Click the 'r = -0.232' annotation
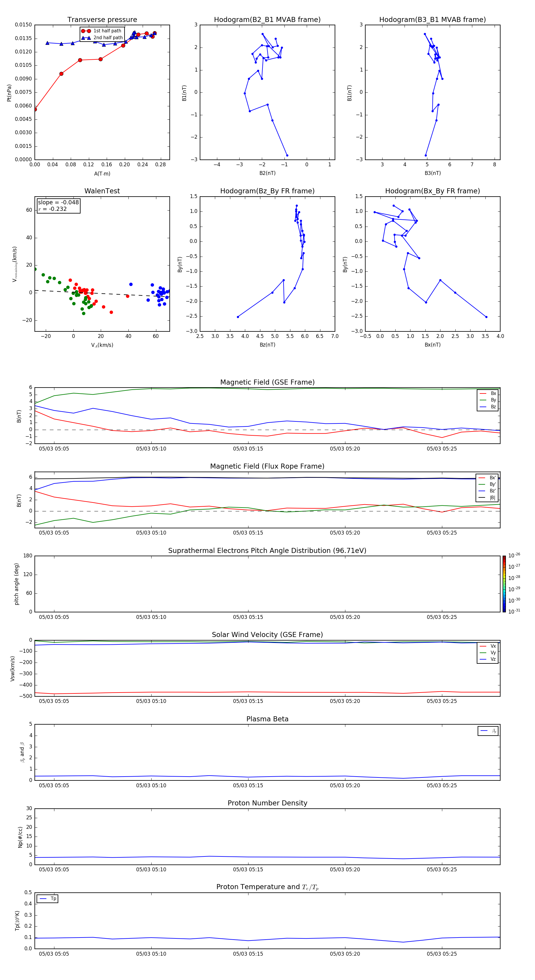535x980 pixels. [53, 209]
